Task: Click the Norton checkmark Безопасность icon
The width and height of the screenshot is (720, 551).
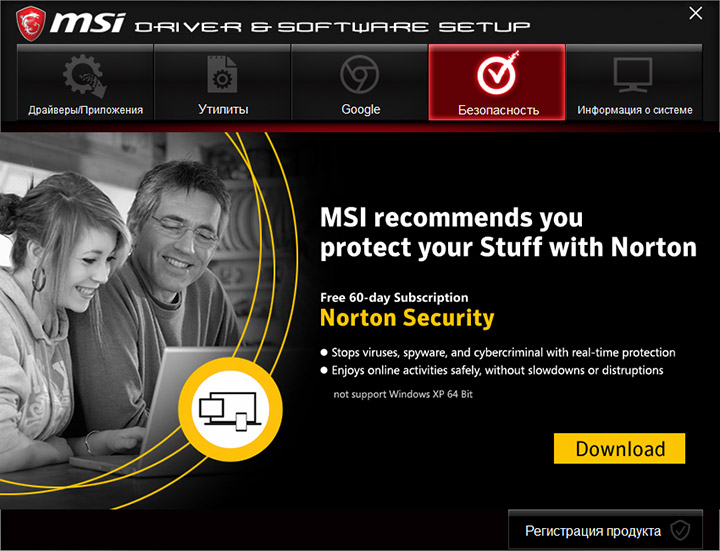Action: (x=498, y=73)
